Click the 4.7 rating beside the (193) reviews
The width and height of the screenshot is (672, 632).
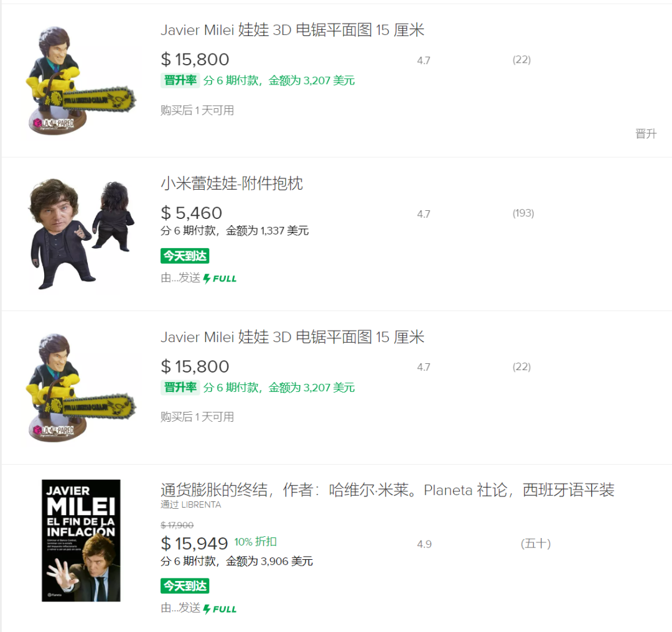(x=424, y=214)
